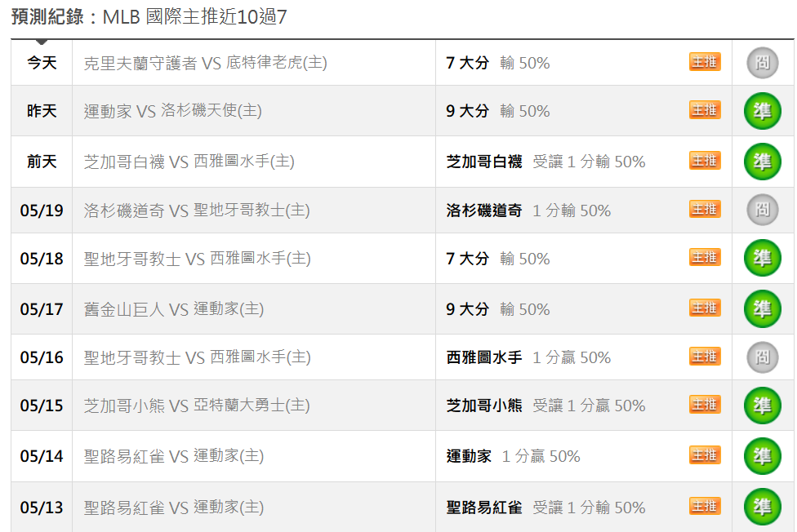Viewport: 797px width, 532px height.
Task: Click the green 準 icon in the 05/13 row
Action: [x=762, y=507]
